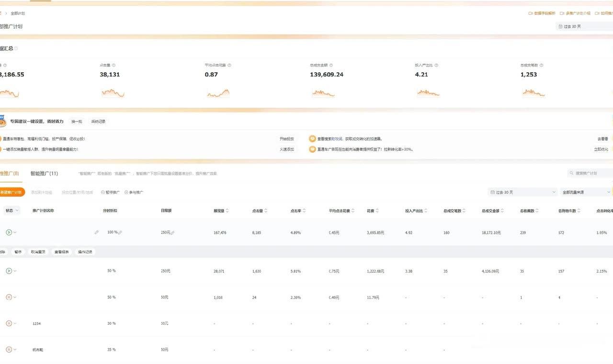This screenshot has width=613, height=364.
Task: Click the trend sparkline under 139,609.24
Action: pos(323,93)
